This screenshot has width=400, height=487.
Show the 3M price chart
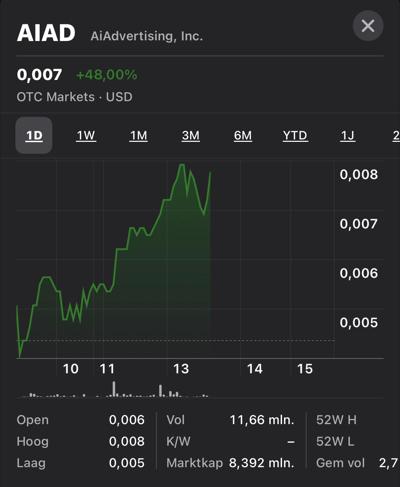point(191,135)
